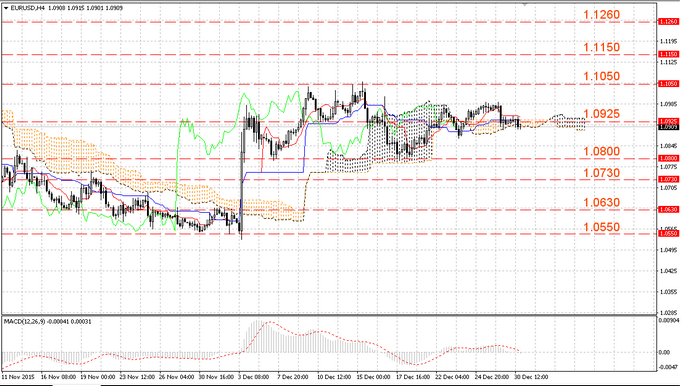The width and height of the screenshot is (685, 386).
Task: Click the orange 1.1050 level label
Action: coord(602,76)
